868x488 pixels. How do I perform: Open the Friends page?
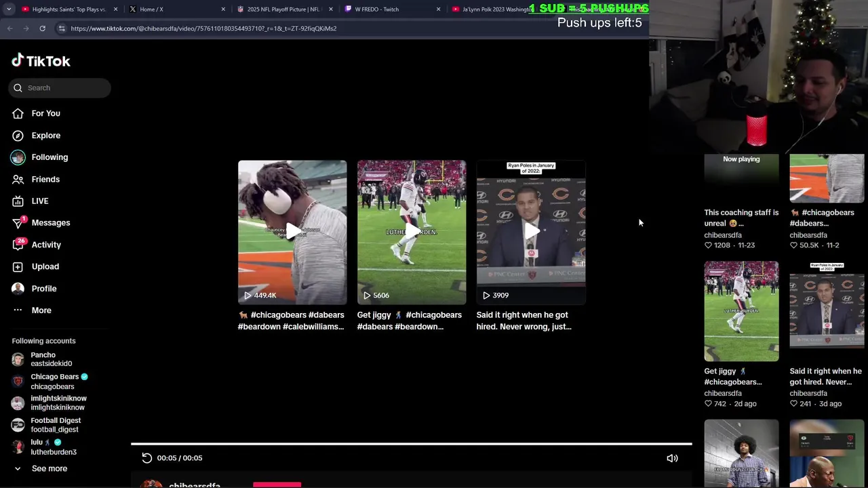coord(45,179)
